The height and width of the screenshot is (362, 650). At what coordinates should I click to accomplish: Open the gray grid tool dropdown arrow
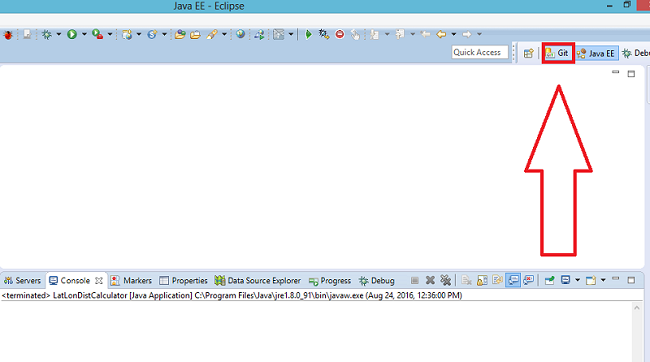pyautogui.click(x=291, y=34)
